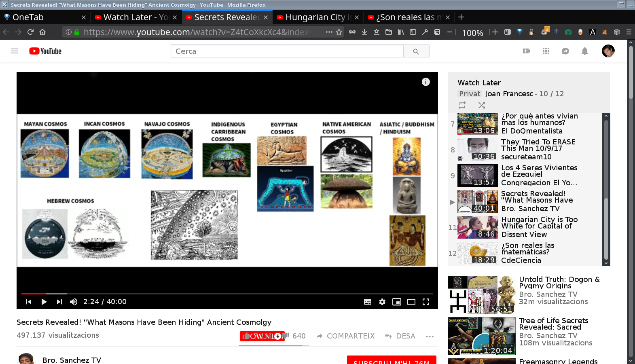Open Firefox library icon
This screenshot has width=635, height=364.
pyautogui.click(x=401, y=32)
